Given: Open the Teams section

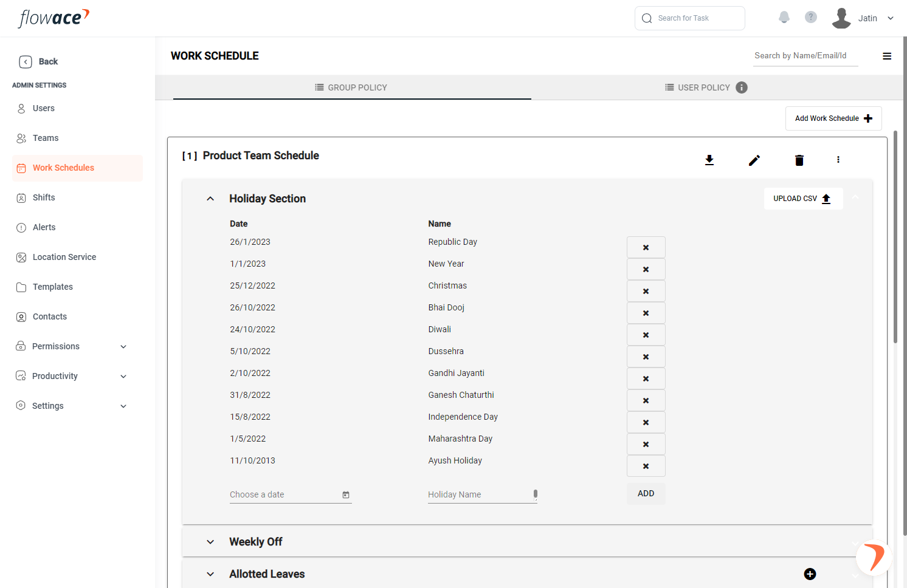Looking at the screenshot, I should tap(77, 138).
